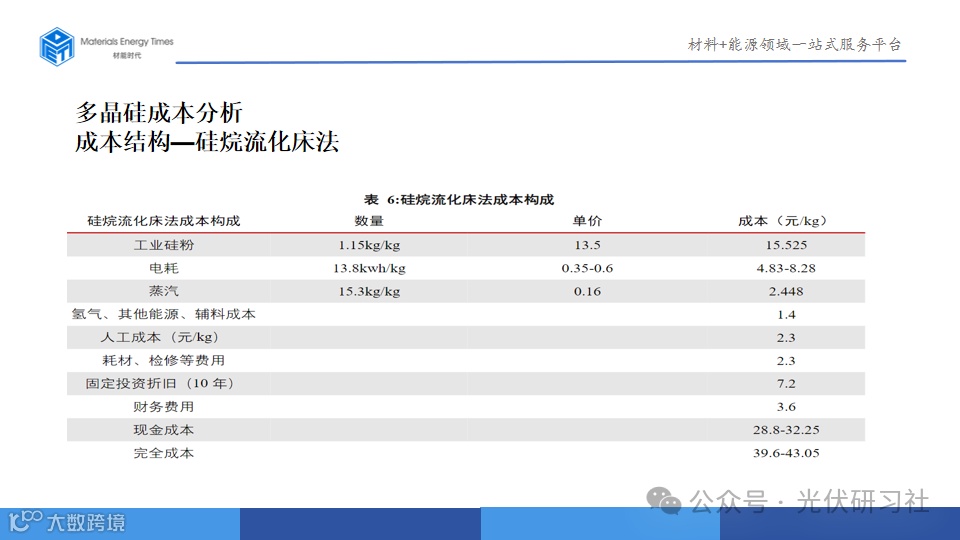Click the quantity cell 1.15kg/kg

tap(369, 246)
